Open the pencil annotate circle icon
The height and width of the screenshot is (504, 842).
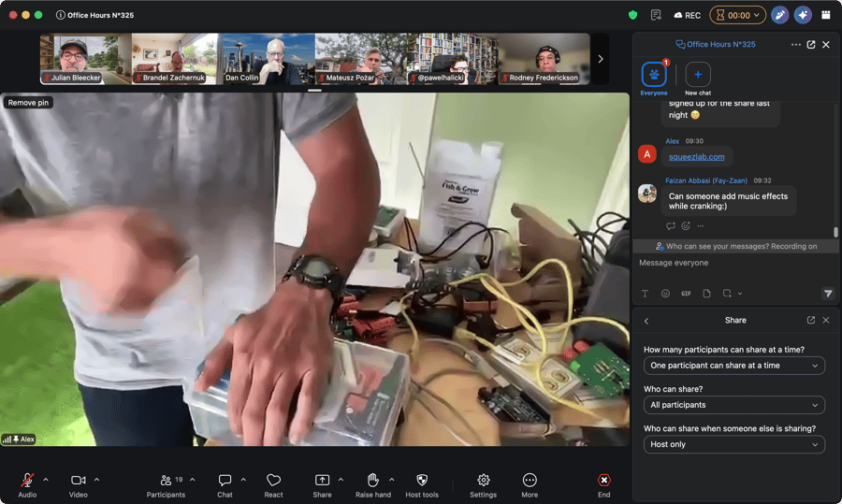[779, 15]
